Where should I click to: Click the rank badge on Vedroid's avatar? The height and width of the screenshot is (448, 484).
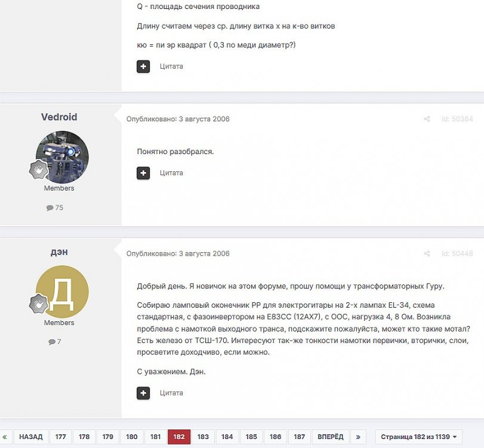pos(39,170)
